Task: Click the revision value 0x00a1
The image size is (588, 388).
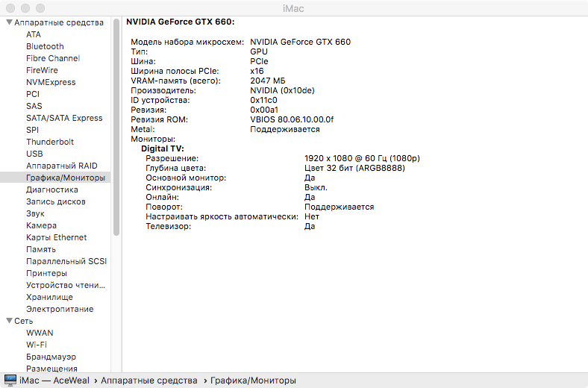Action: pyautogui.click(x=264, y=110)
